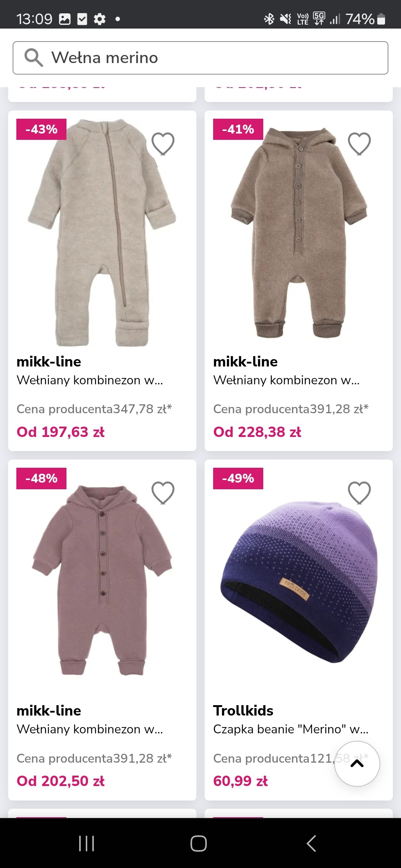Focus the 'Wełna merino' search field
This screenshot has width=401, height=868.
(x=215, y=58)
